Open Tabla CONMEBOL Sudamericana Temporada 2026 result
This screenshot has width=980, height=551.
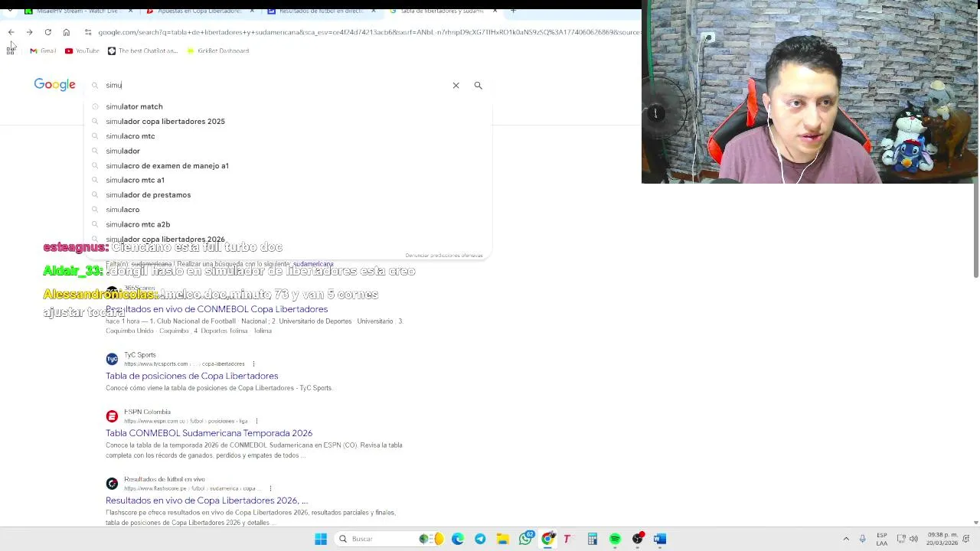point(209,433)
